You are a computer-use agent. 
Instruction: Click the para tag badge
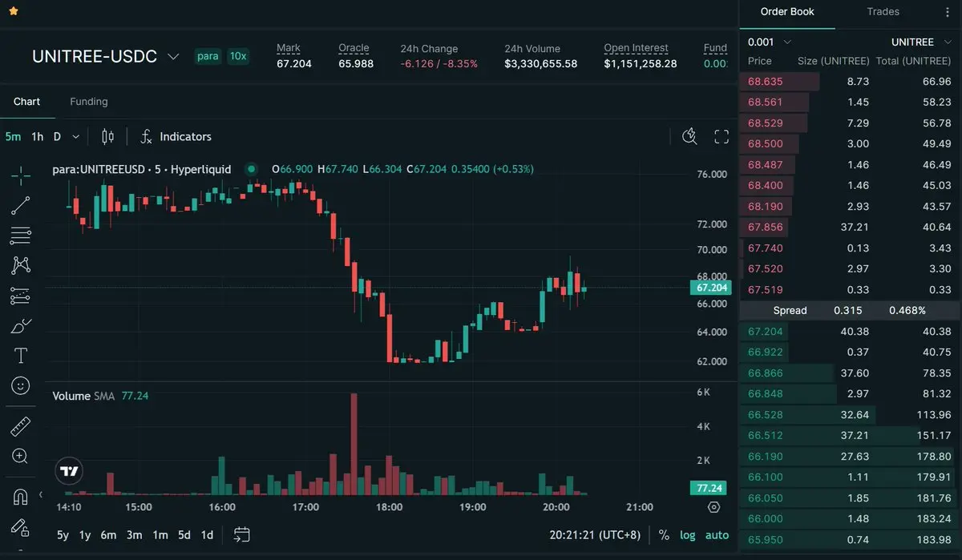click(x=208, y=56)
